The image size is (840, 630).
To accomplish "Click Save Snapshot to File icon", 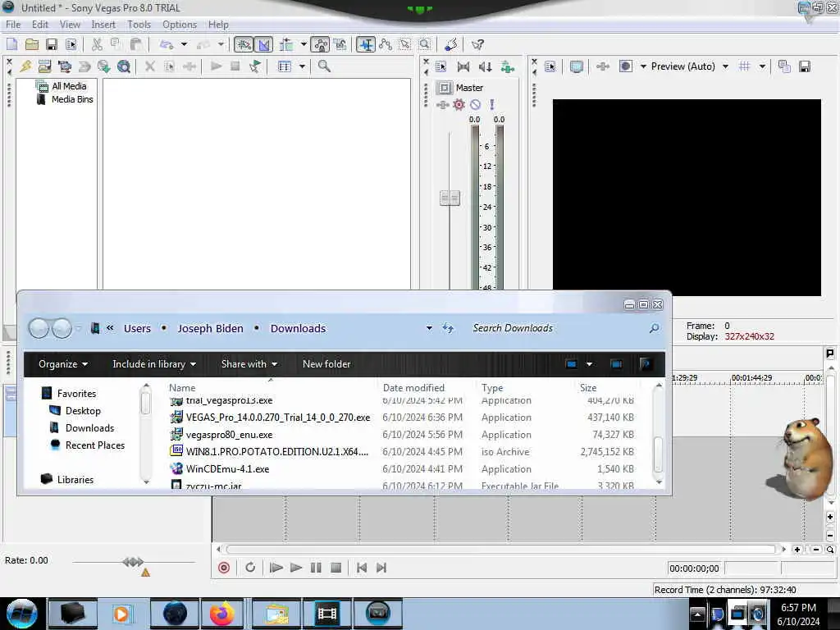I will (804, 66).
